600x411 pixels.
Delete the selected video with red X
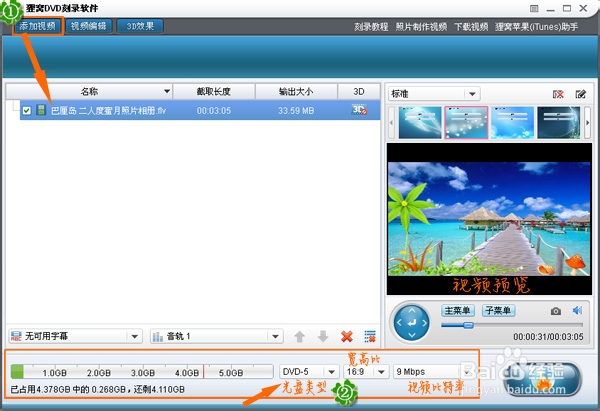click(x=347, y=337)
